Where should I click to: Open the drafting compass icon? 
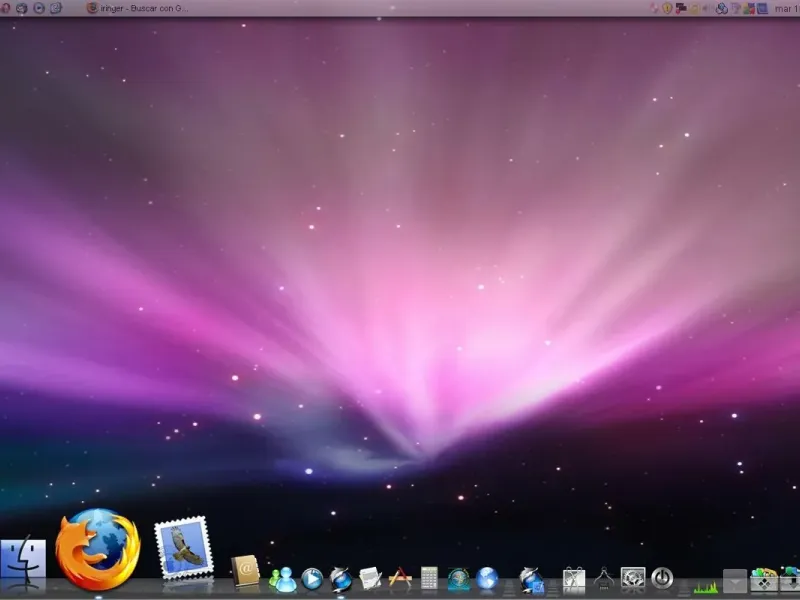[604, 579]
